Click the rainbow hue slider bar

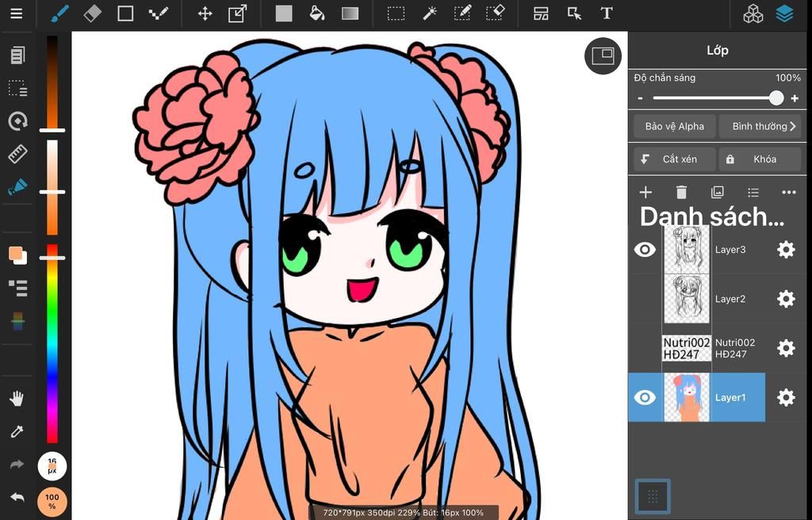(52, 343)
